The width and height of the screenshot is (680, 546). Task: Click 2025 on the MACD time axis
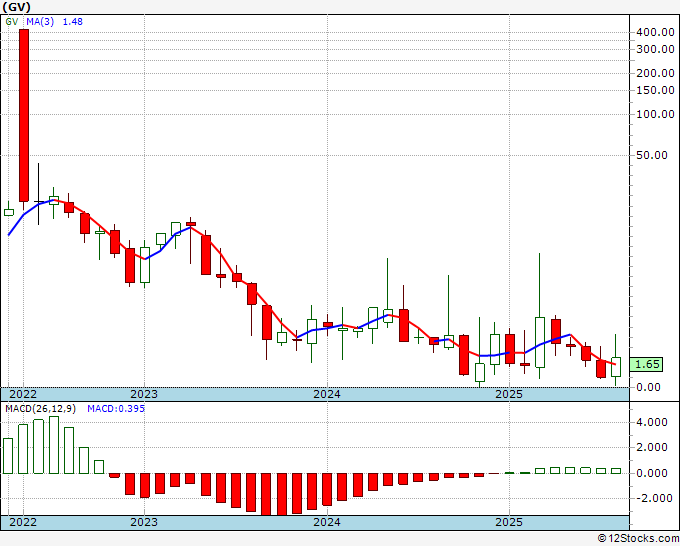point(509,523)
